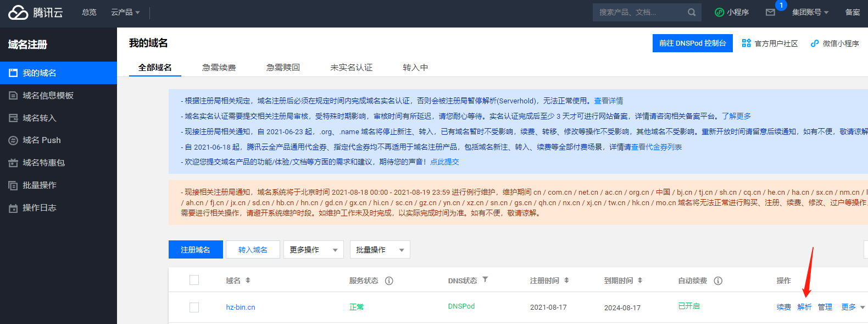Image resolution: width=868 pixels, height=324 pixels.
Task: Click 已开启 auto-renew status
Action: (x=689, y=306)
